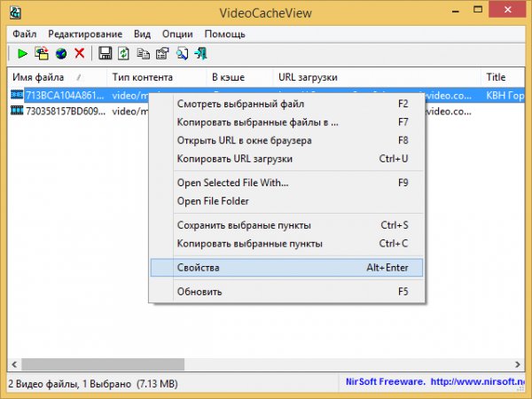Choose Смотреть выбранный файл in context menu
The image size is (532, 399).
[x=286, y=104]
